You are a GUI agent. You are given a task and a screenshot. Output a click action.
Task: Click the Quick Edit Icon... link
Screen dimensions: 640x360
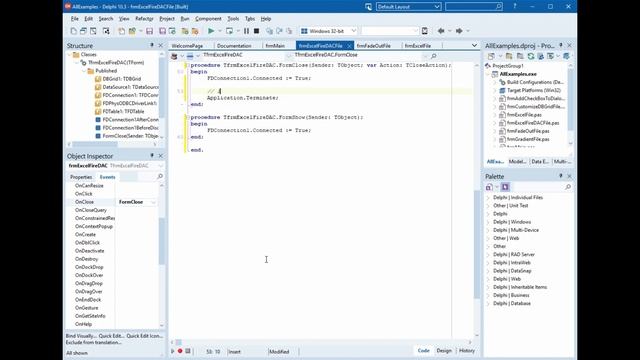click(145, 336)
